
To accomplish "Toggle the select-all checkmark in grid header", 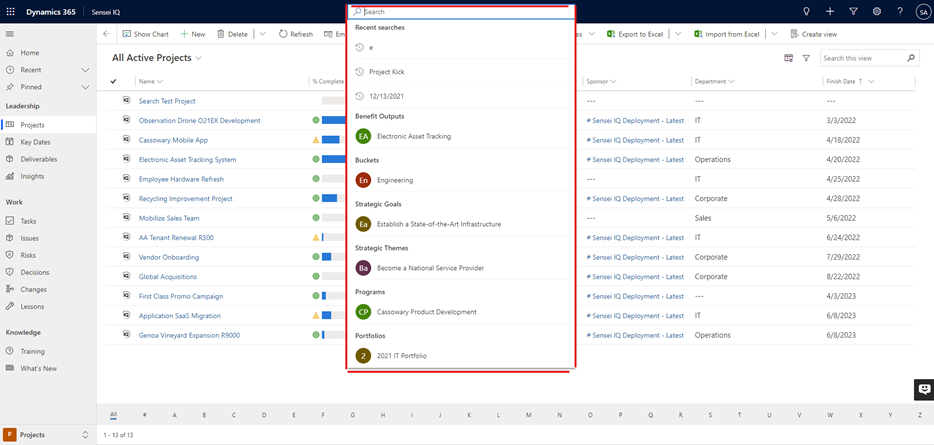I will point(114,81).
